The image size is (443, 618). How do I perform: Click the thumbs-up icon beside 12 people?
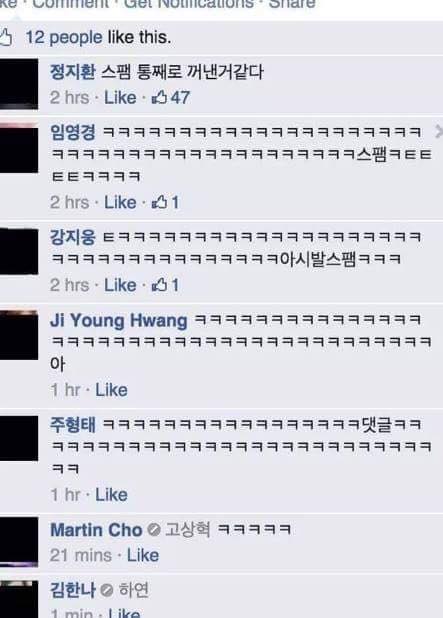click(x=6, y=38)
